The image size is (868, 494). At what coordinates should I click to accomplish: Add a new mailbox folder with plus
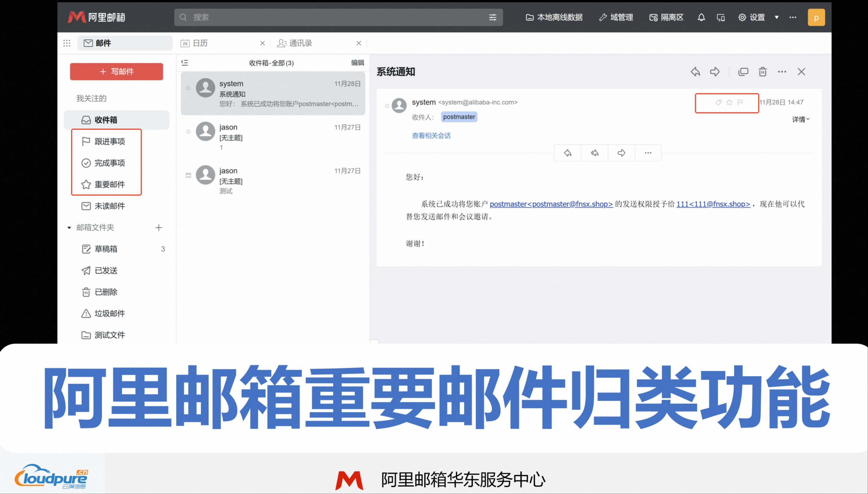(x=158, y=228)
